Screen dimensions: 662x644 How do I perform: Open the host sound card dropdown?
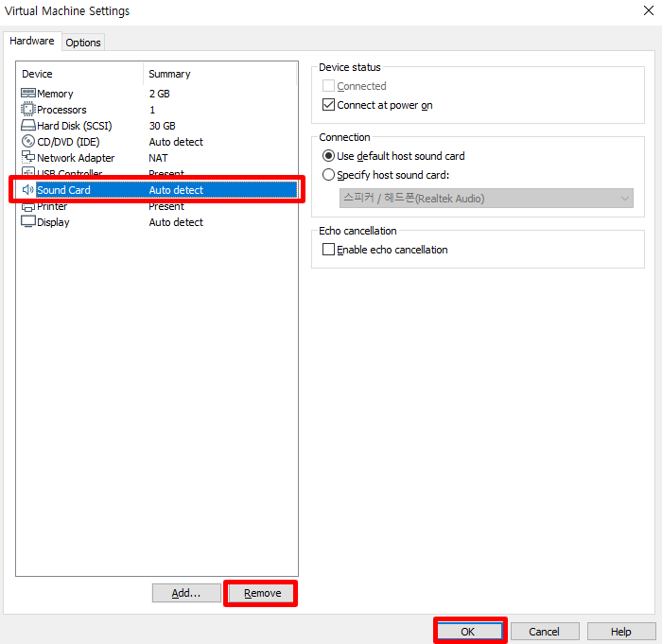[x=486, y=198]
